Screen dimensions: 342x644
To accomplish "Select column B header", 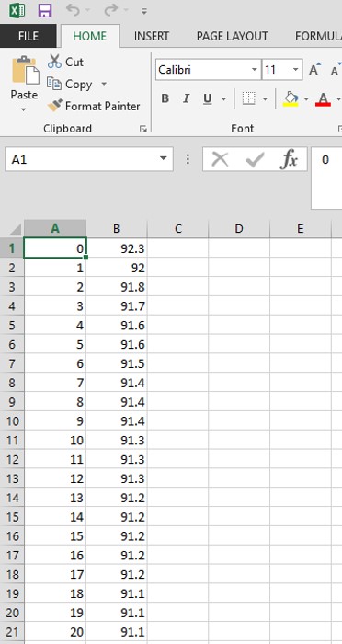I will tap(117, 229).
